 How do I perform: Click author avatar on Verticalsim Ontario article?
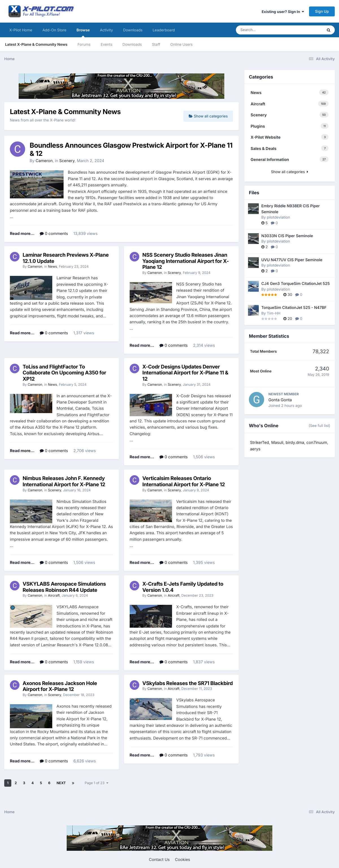134,480
